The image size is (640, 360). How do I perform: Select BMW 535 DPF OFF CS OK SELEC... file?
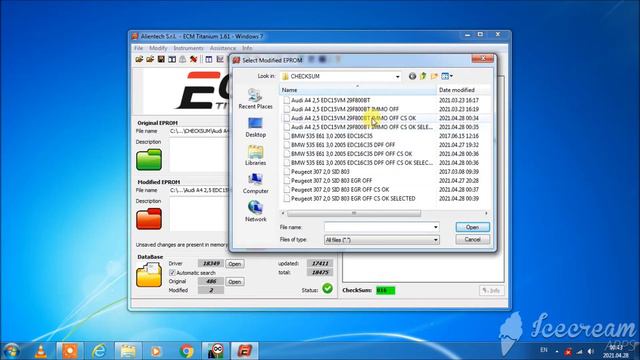[x=358, y=162]
